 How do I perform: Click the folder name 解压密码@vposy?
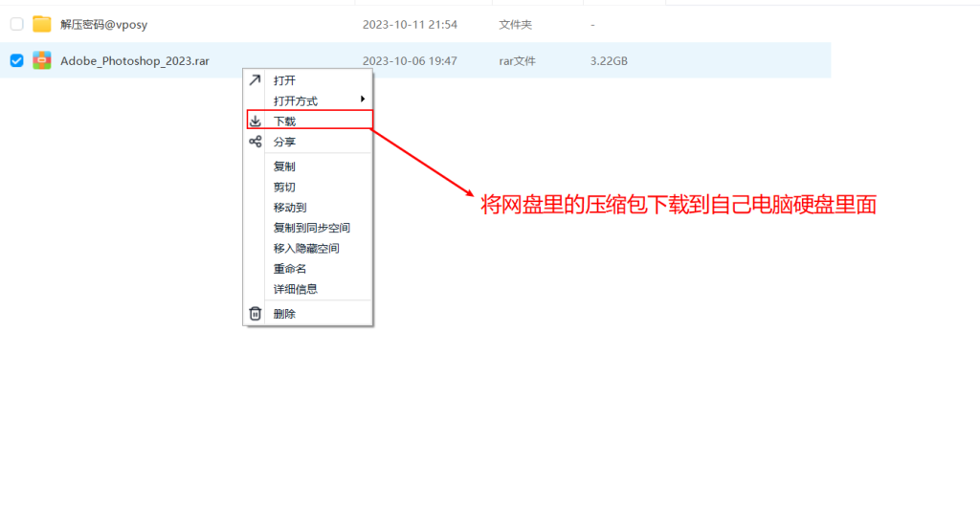(x=103, y=24)
